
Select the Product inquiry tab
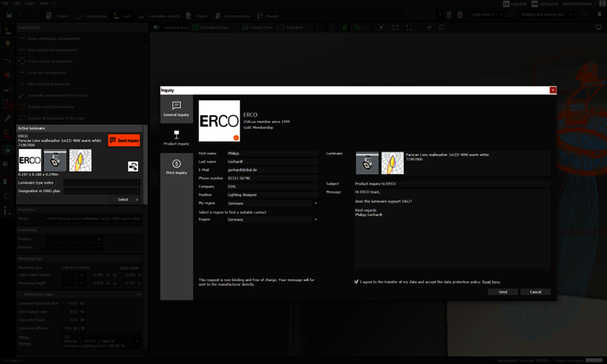176,138
